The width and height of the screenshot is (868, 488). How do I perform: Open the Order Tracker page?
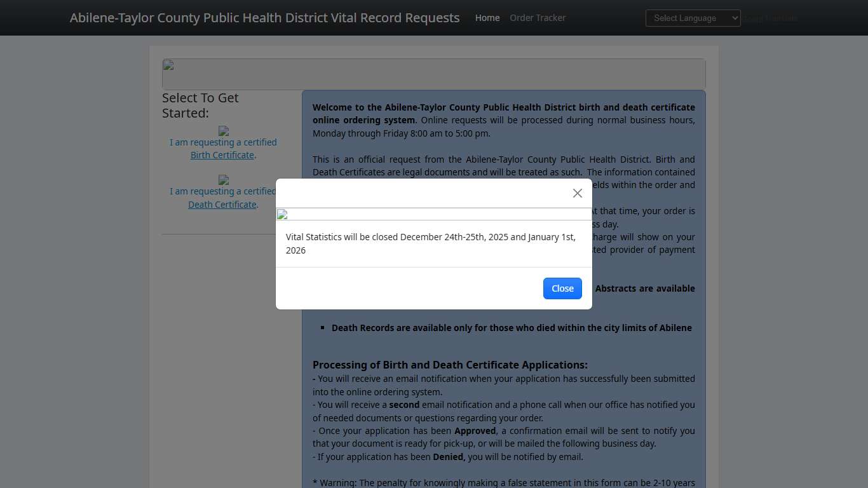point(537,18)
